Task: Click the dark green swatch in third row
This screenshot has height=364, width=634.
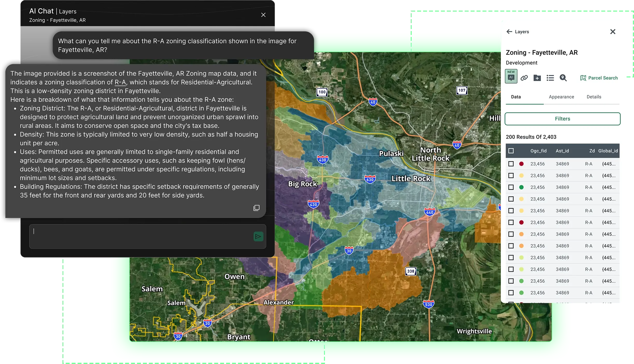Action: [522, 187]
